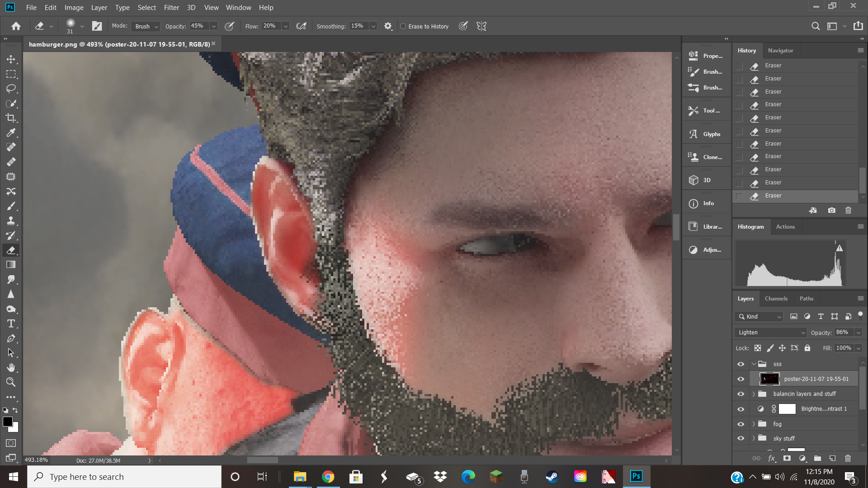Toggle visibility of Brightness/Contrast 1 layer
This screenshot has height=488, width=868.
coord(741,409)
